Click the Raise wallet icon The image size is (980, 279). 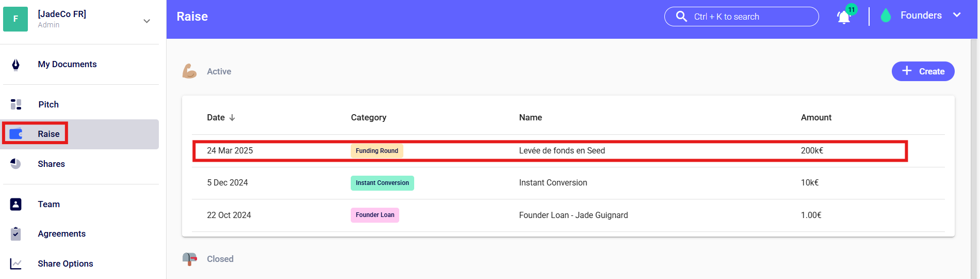tap(17, 134)
